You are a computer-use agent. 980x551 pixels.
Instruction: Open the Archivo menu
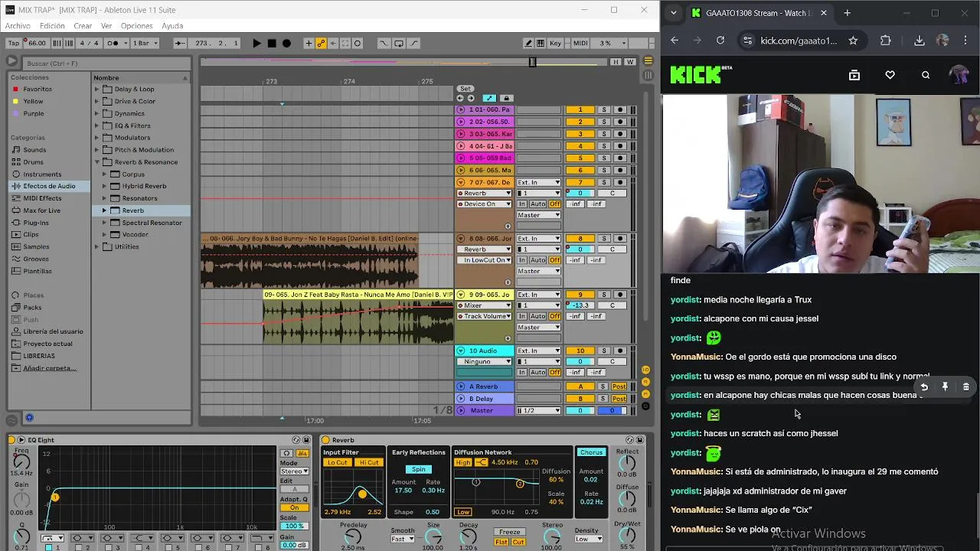coord(18,26)
